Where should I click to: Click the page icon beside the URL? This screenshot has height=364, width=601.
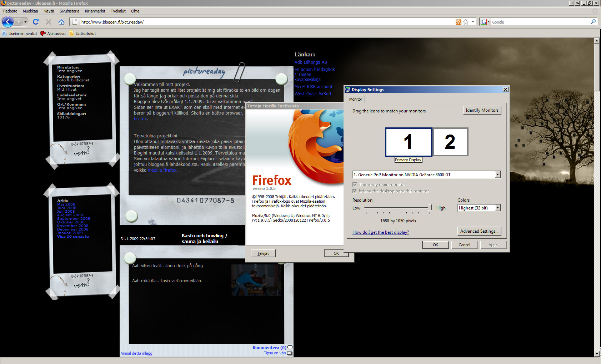pyautogui.click(x=75, y=22)
